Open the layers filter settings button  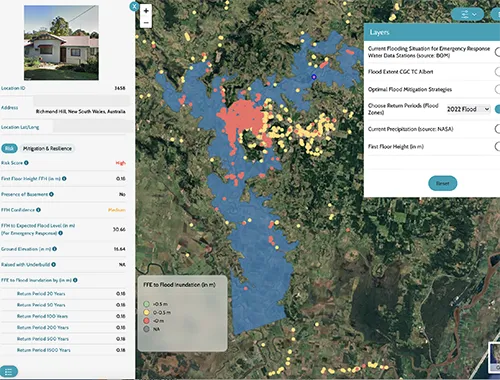coord(467,14)
